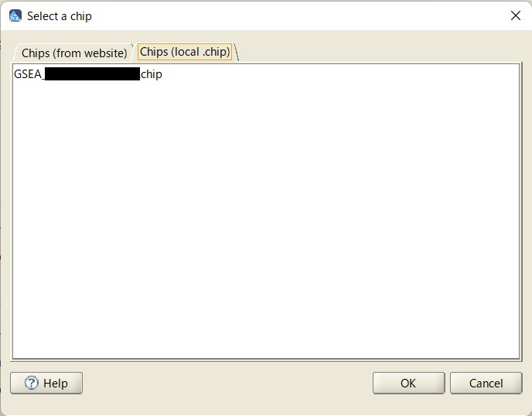Click the redacted part of the chip filename
Image resolution: width=532 pixels, height=416 pixels.
click(x=92, y=74)
